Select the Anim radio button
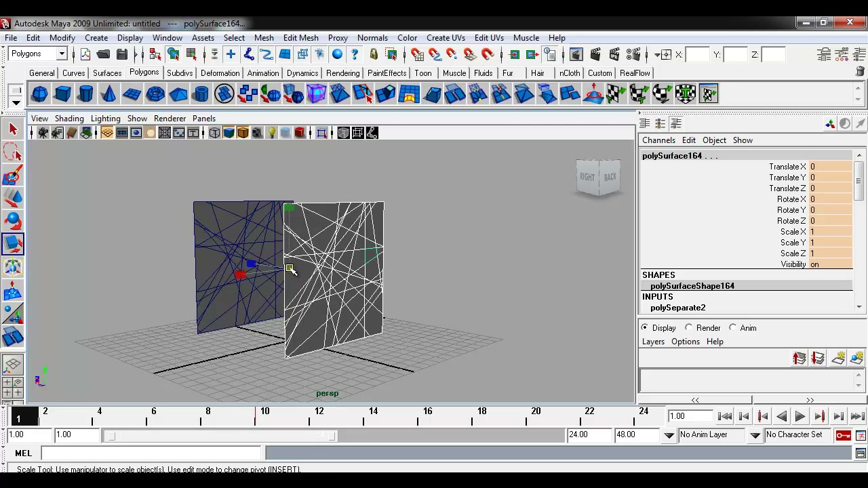 tap(733, 328)
